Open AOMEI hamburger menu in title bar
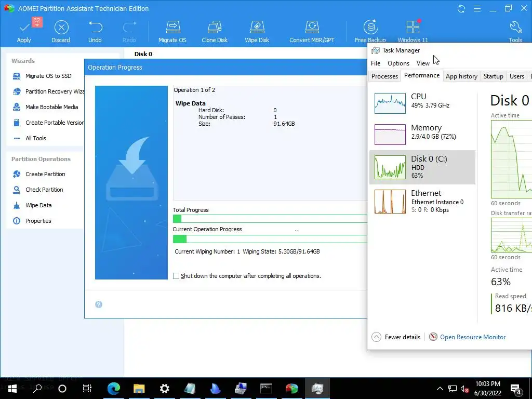 click(477, 8)
